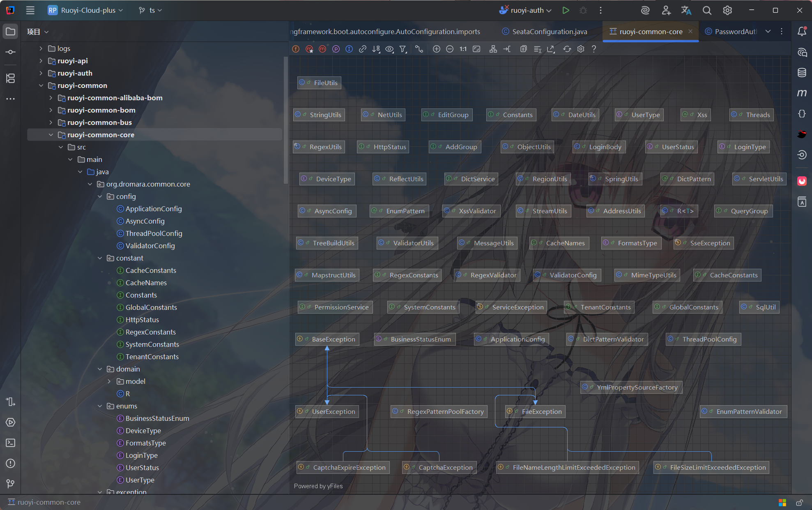The image size is (812, 510).
Task: Toggle the Methods display in diagram toolbar
Action: [x=322, y=49]
